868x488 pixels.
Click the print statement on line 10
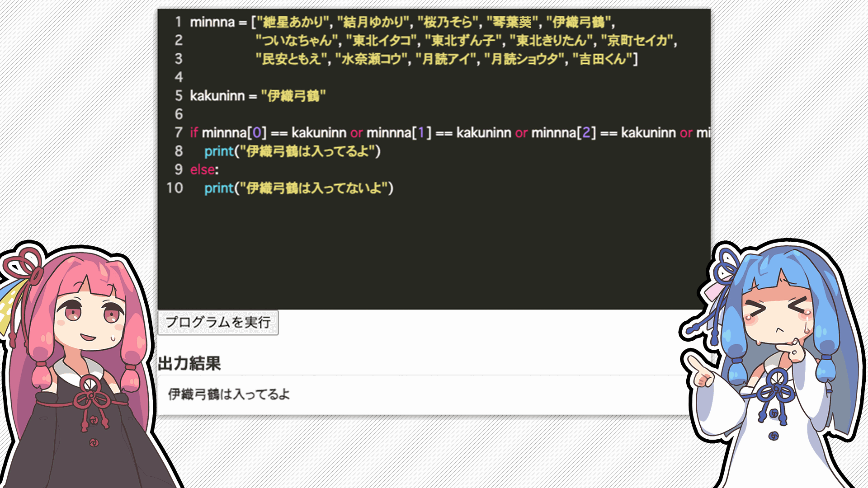tap(298, 188)
